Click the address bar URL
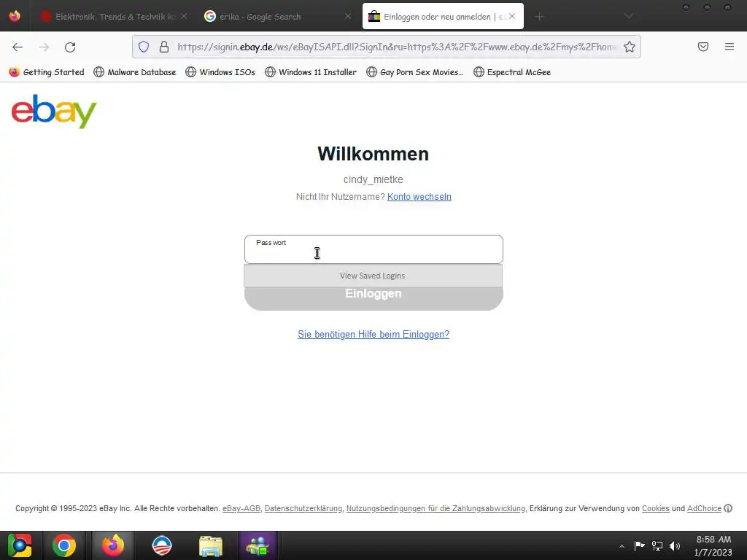The height and width of the screenshot is (560, 747). coord(396,47)
